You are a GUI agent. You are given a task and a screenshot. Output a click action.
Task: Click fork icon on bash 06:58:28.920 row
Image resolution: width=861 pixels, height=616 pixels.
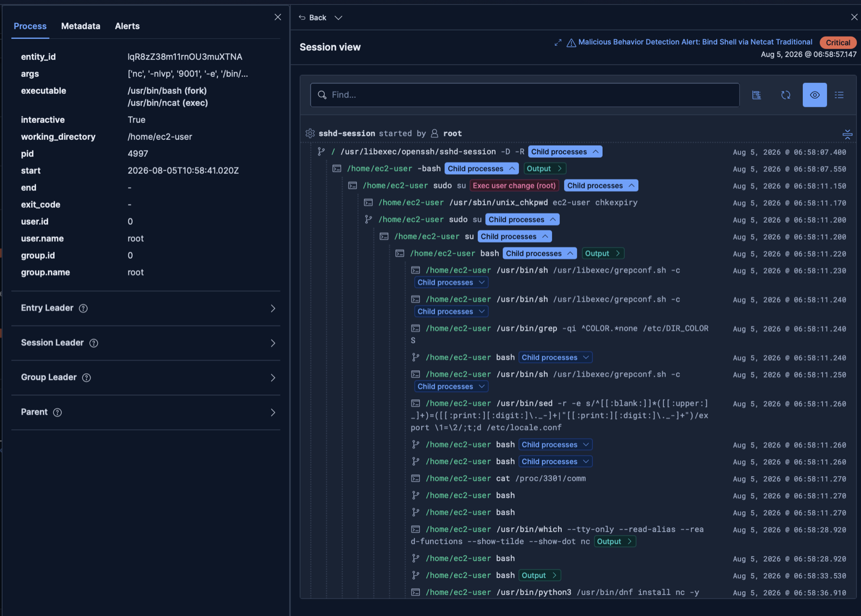[415, 558]
